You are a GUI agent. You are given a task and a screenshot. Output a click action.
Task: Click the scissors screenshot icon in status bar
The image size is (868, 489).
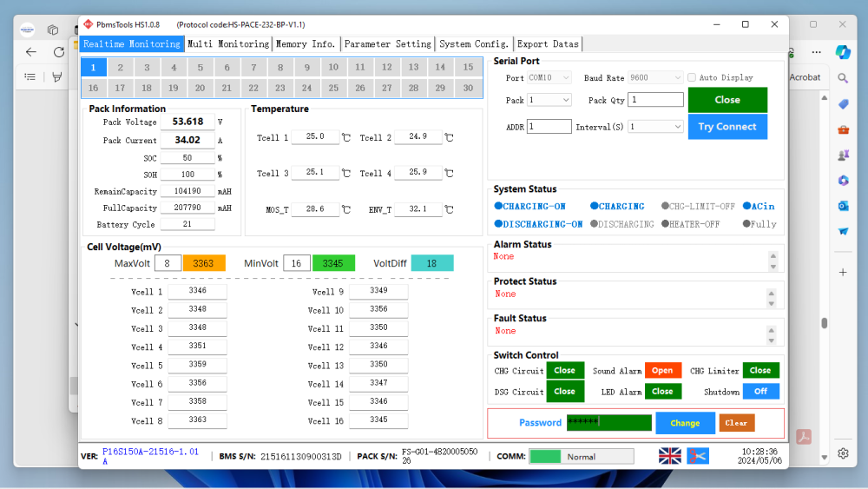pos(698,456)
